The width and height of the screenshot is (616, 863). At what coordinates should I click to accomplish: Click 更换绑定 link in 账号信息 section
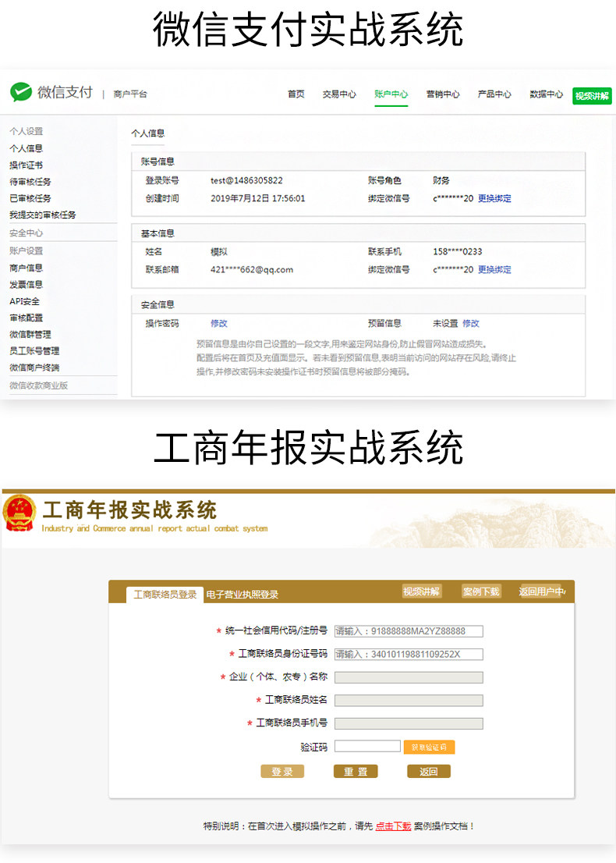pyautogui.click(x=494, y=198)
